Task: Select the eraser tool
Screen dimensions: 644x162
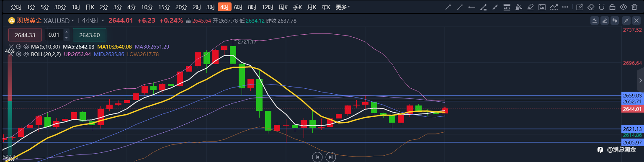Action: tap(591, 7)
